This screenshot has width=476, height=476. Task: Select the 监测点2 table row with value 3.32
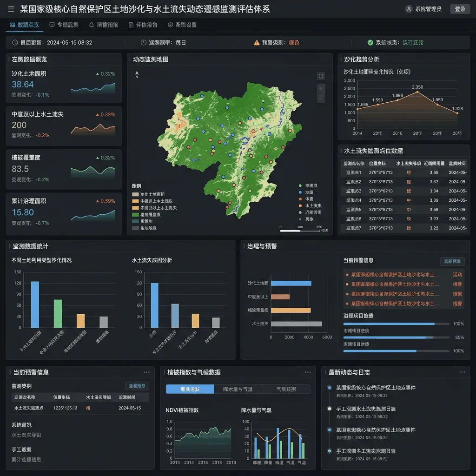404,182
